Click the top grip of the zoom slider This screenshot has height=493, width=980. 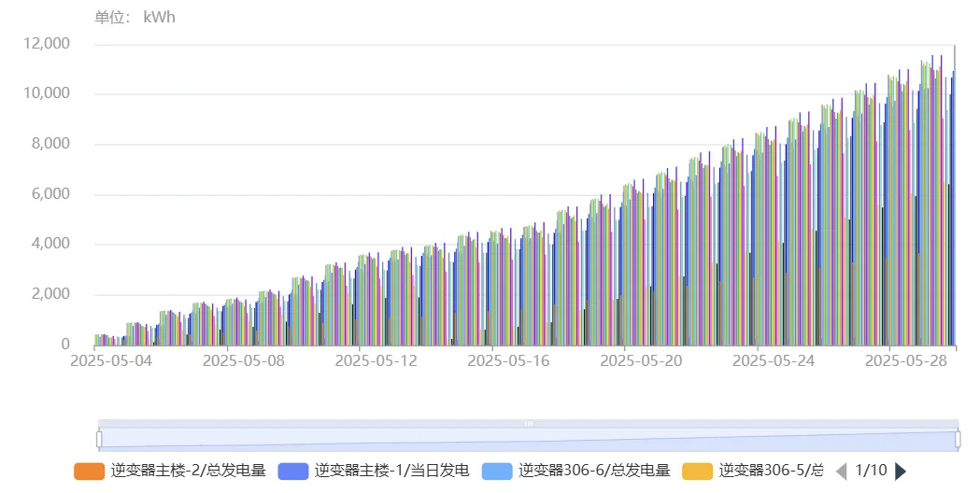[529, 423]
